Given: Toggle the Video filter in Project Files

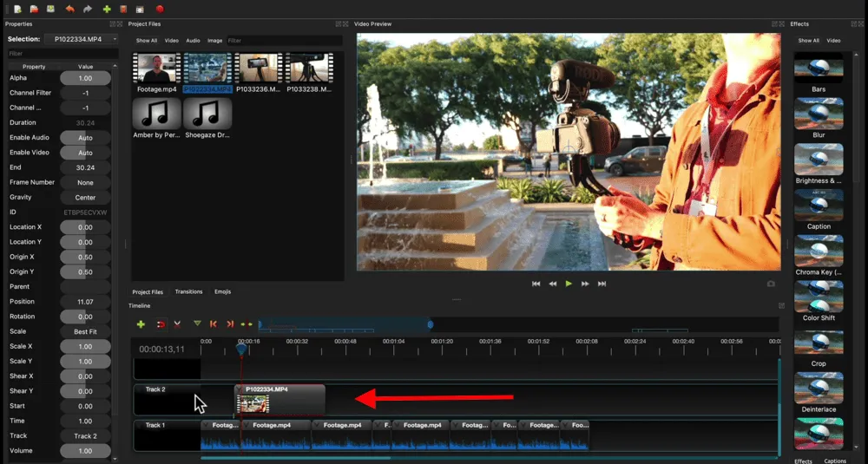Looking at the screenshot, I should point(172,41).
